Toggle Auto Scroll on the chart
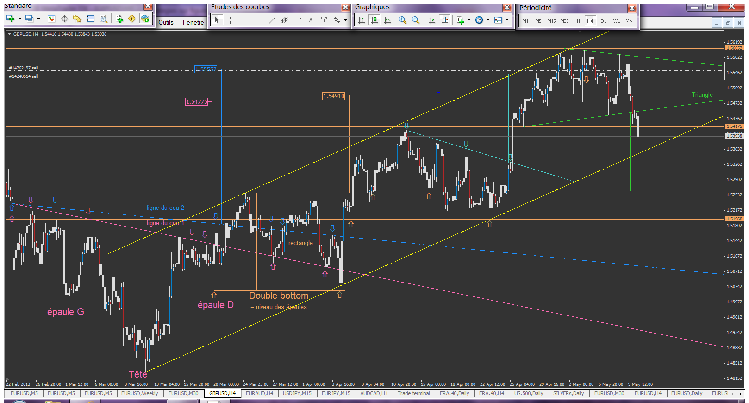This screenshot has height=403, width=749. [432, 20]
